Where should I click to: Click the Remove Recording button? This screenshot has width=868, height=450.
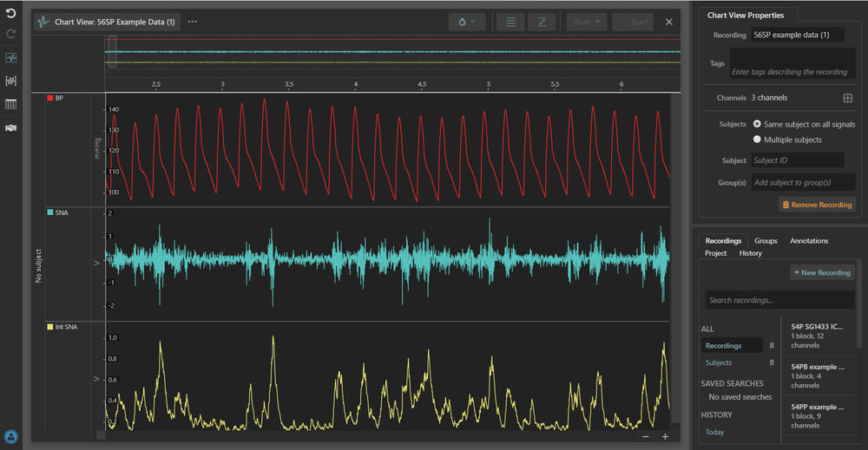817,205
